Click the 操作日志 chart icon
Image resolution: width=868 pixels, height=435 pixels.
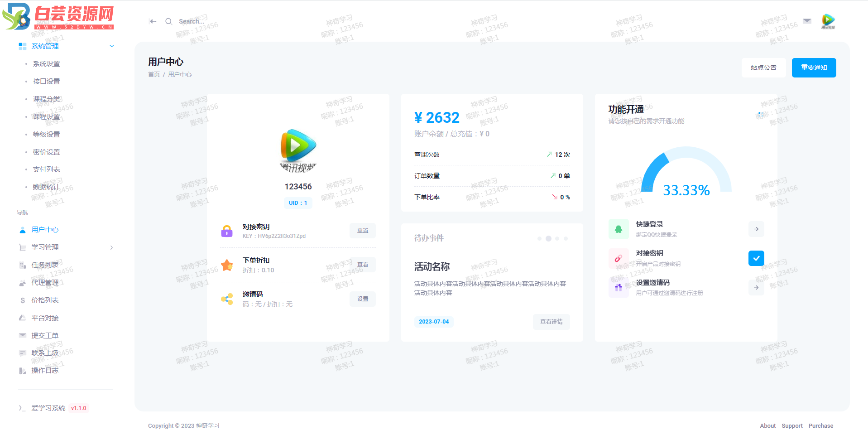coord(23,371)
